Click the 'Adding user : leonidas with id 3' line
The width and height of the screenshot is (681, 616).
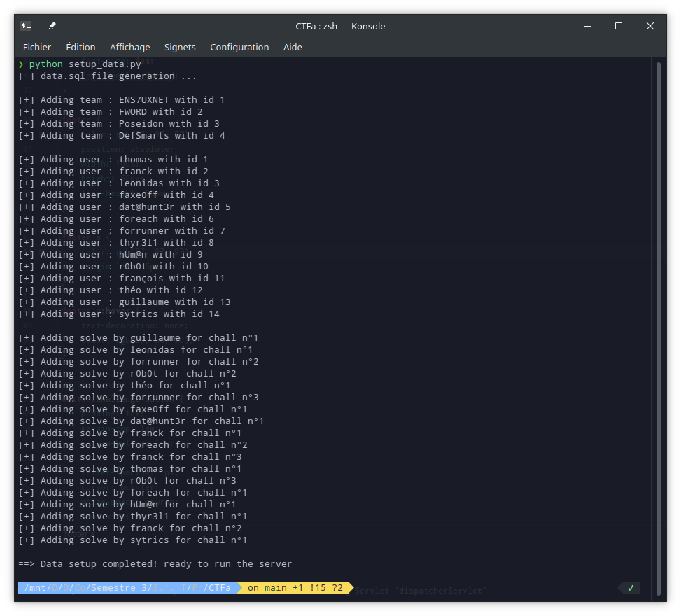[x=119, y=183]
